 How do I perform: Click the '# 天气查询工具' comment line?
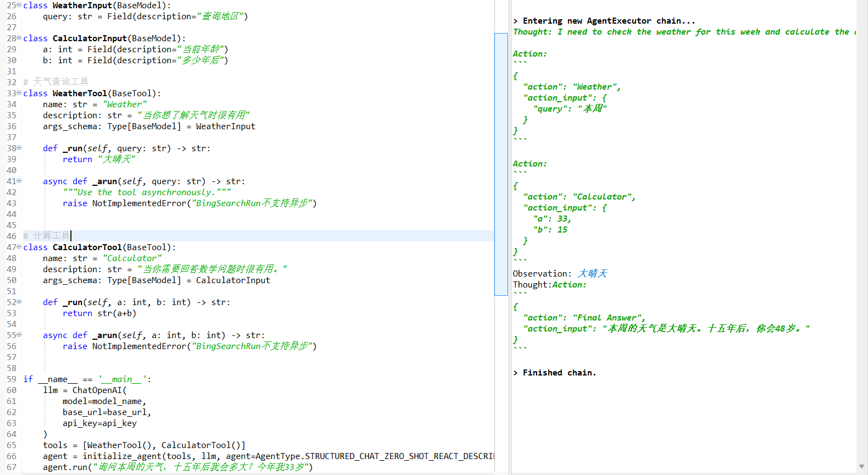point(56,82)
